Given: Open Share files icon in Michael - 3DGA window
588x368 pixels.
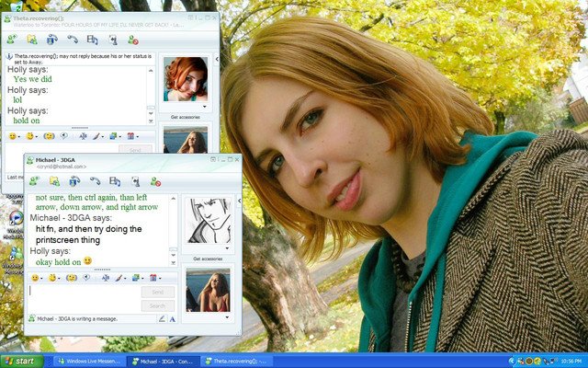Looking at the screenshot, I should (x=54, y=181).
